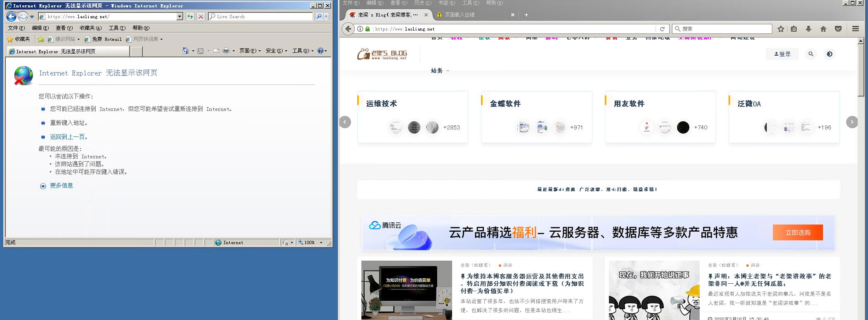Image resolution: width=868 pixels, height=320 pixels.
Task: Go to Firefox home page icon
Action: 823,29
